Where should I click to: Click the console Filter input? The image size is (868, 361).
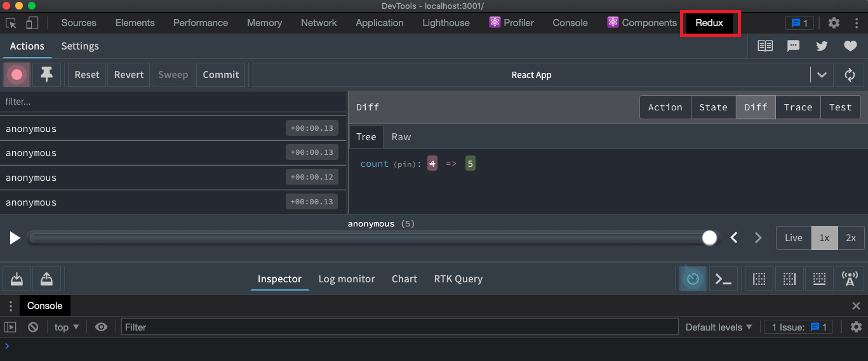coord(399,327)
